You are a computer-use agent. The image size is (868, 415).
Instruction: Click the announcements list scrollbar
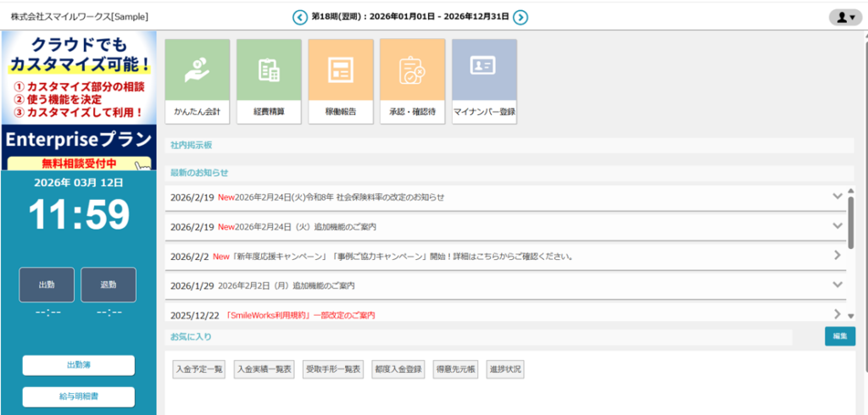pyautogui.click(x=850, y=220)
